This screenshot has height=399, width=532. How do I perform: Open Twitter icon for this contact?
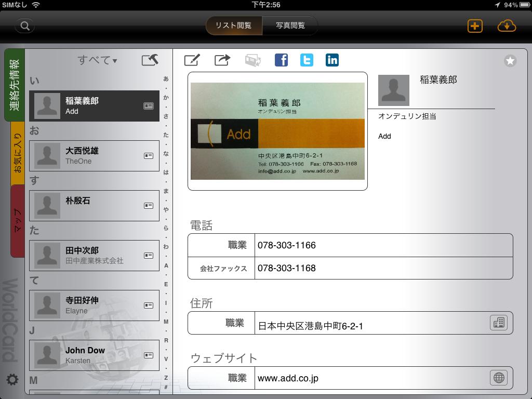[307, 60]
